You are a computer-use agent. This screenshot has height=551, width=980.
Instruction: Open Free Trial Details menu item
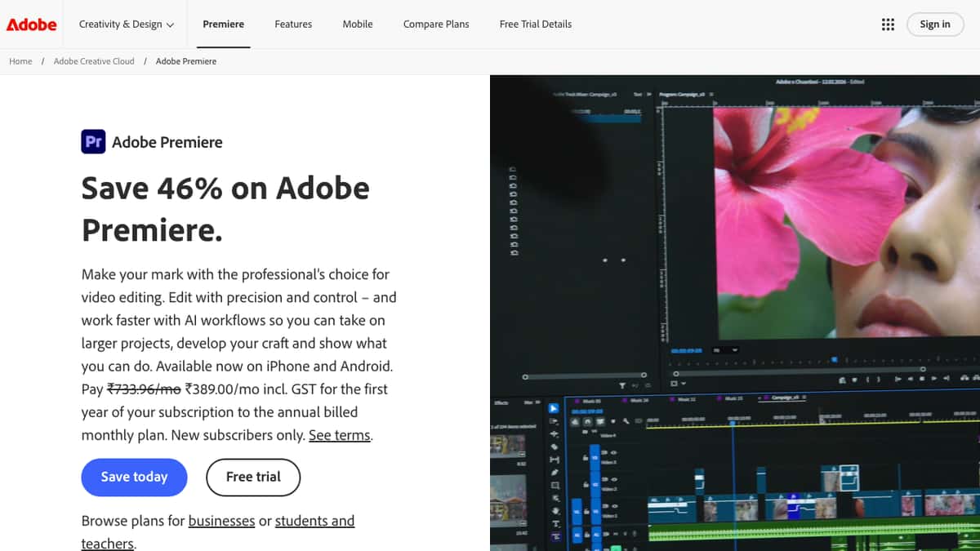536,24
